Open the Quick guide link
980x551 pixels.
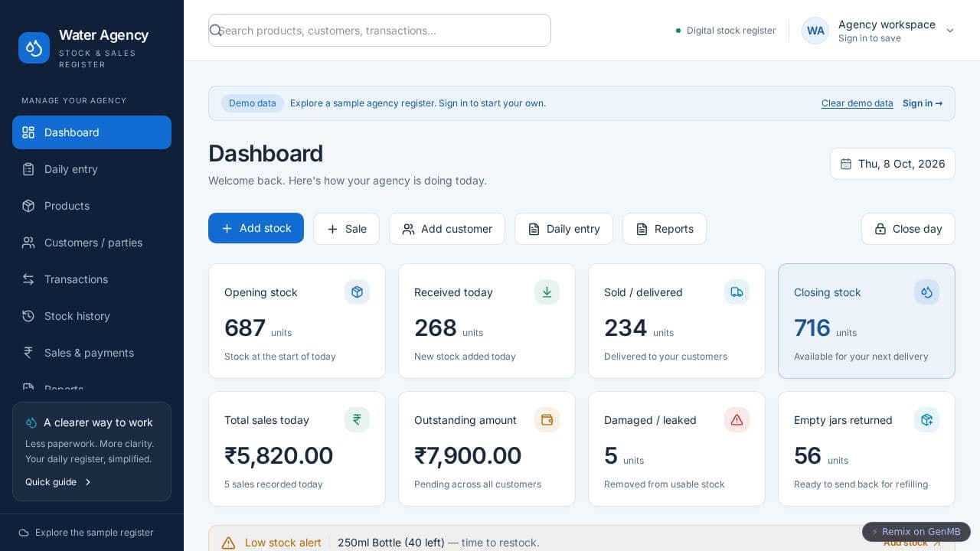(58, 482)
